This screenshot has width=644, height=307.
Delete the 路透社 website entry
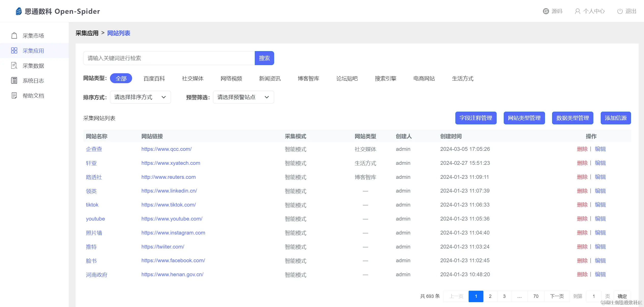[x=582, y=177]
